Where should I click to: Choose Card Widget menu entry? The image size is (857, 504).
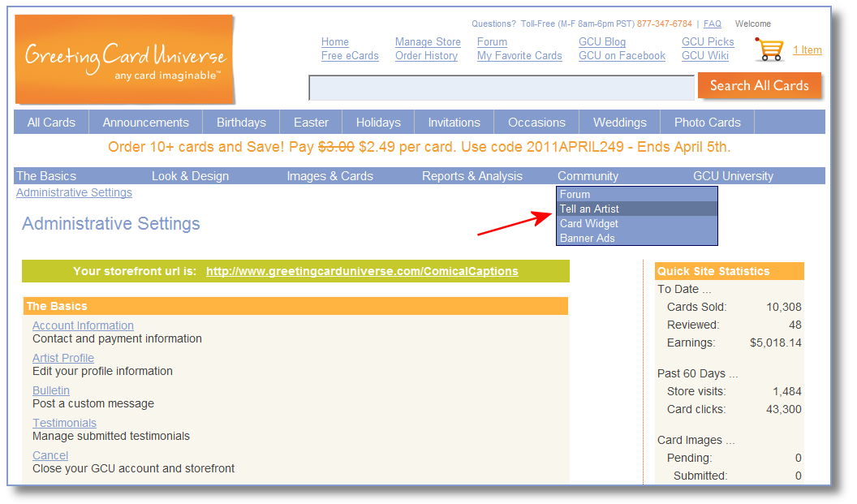coord(637,223)
